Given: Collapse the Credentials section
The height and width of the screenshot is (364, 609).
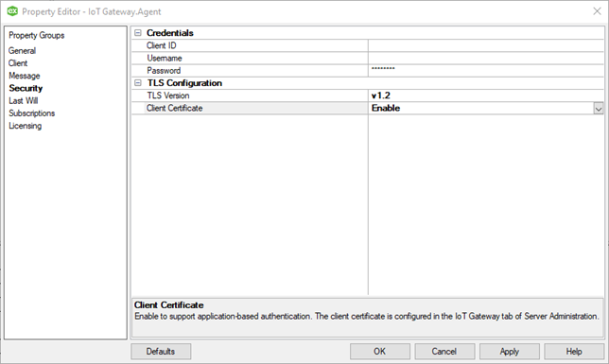Looking at the screenshot, I should pos(138,33).
